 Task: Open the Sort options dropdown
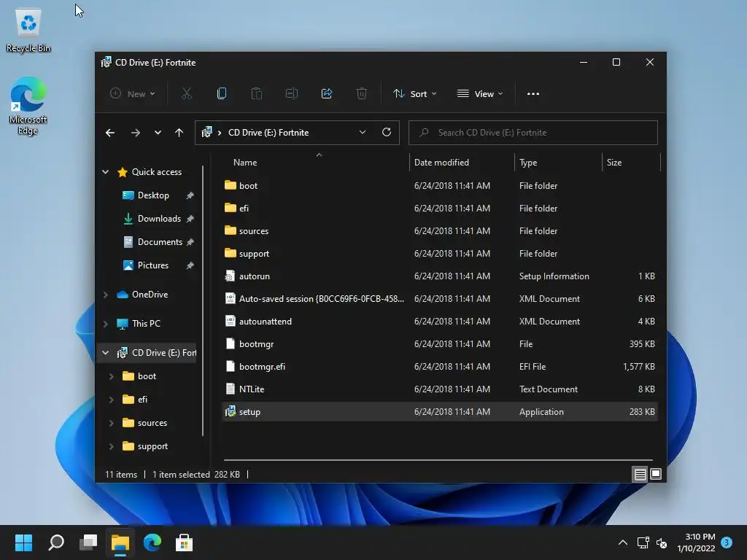414,94
